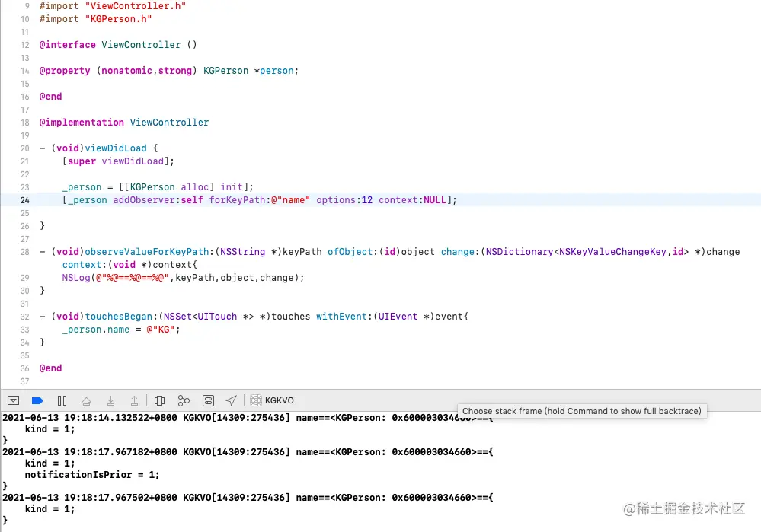Click the @property keyword on line 14
The width and height of the screenshot is (761, 532).
[65, 71]
